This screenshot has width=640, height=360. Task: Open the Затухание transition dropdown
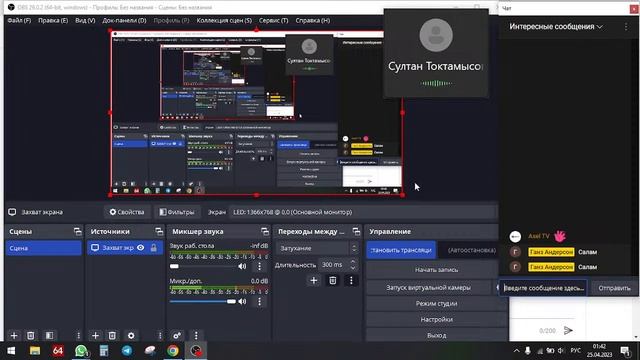(x=318, y=248)
